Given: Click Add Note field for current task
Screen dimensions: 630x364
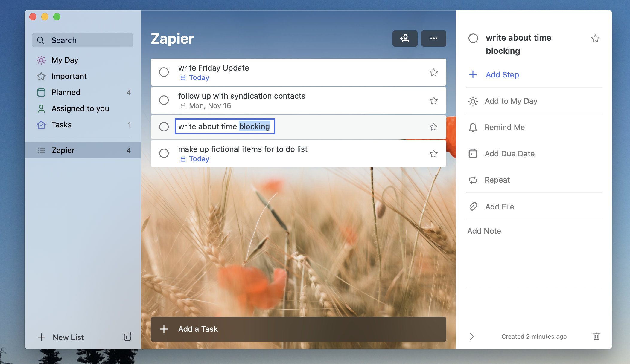Looking at the screenshot, I should click(x=484, y=230).
